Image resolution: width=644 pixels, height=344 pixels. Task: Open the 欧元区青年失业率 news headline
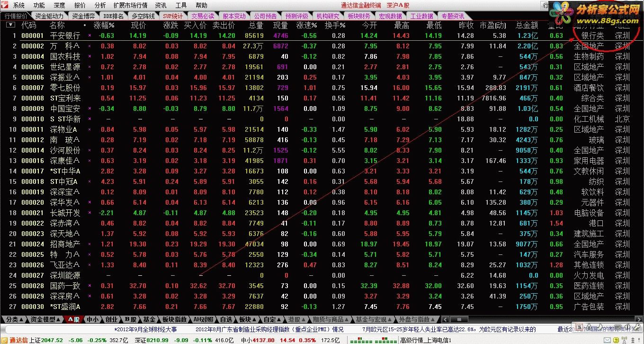(449, 329)
